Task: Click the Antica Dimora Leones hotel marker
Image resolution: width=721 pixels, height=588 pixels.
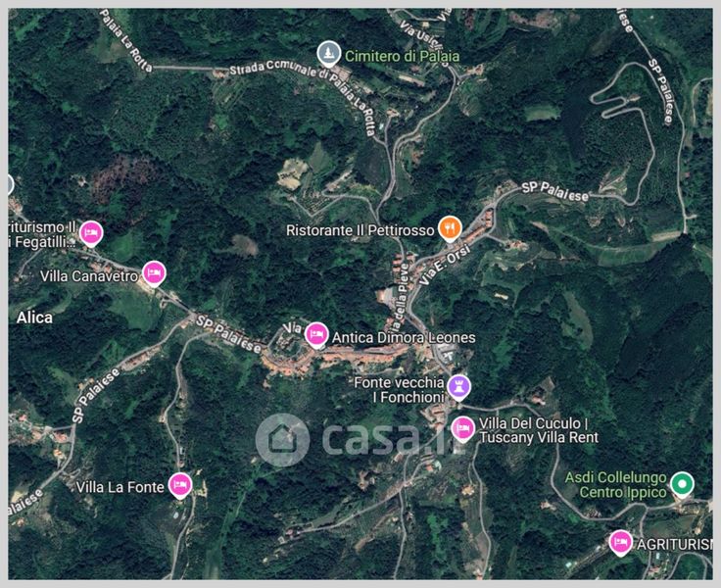Action: click(316, 335)
